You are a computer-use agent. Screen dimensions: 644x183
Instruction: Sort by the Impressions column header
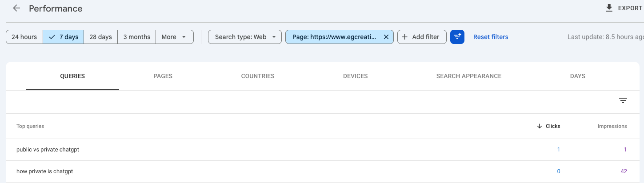612,126
